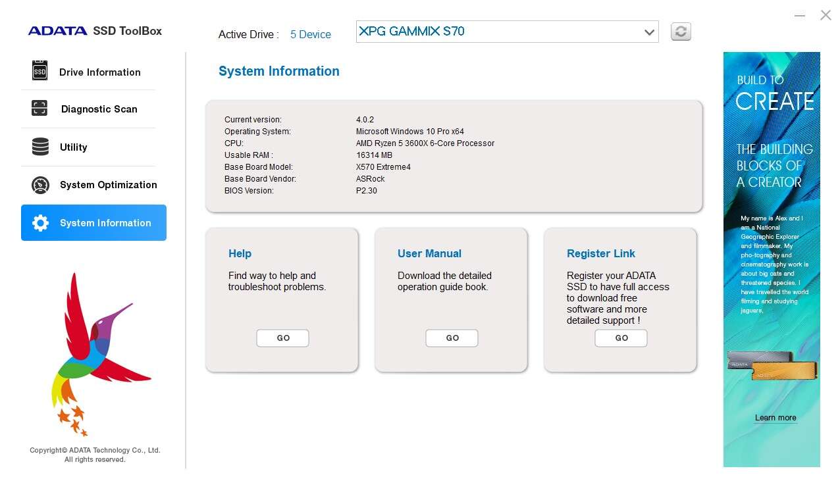Switch to the Diagnostic Scan section

(x=99, y=109)
